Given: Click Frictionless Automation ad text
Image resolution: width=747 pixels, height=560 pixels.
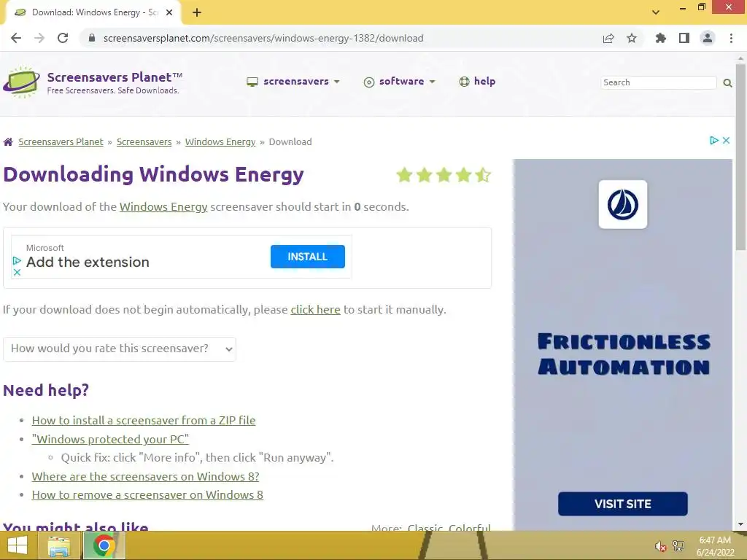Looking at the screenshot, I should point(624,354).
